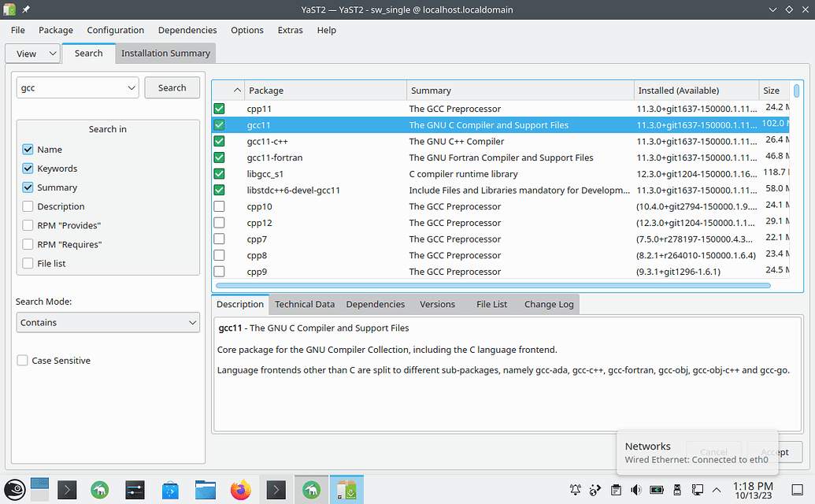Toggle the gcc11-fortran package checkbox

click(x=220, y=157)
